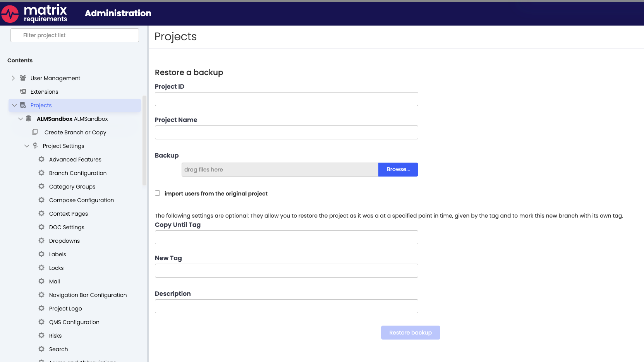Click the Navigation Bar Configuration entry

(88, 295)
